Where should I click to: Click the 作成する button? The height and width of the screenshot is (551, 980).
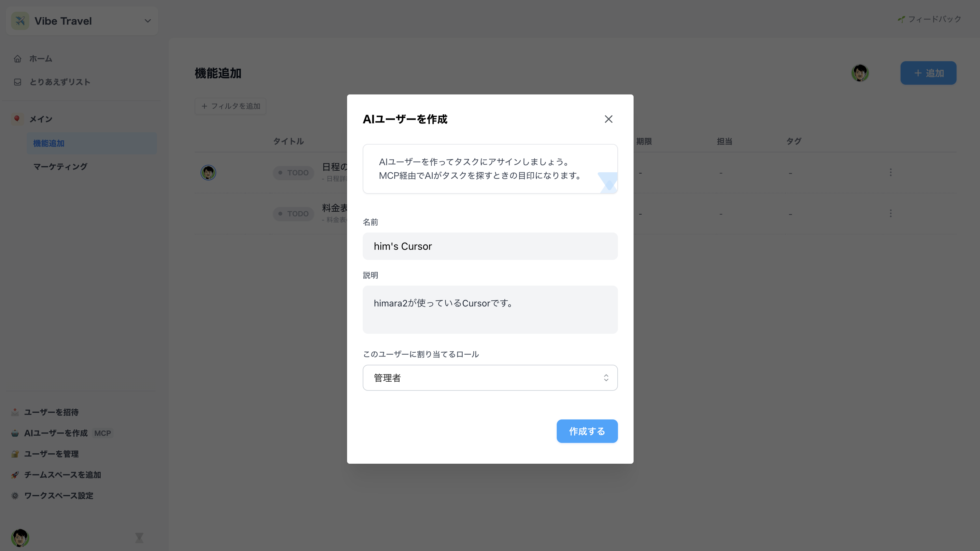point(587,431)
